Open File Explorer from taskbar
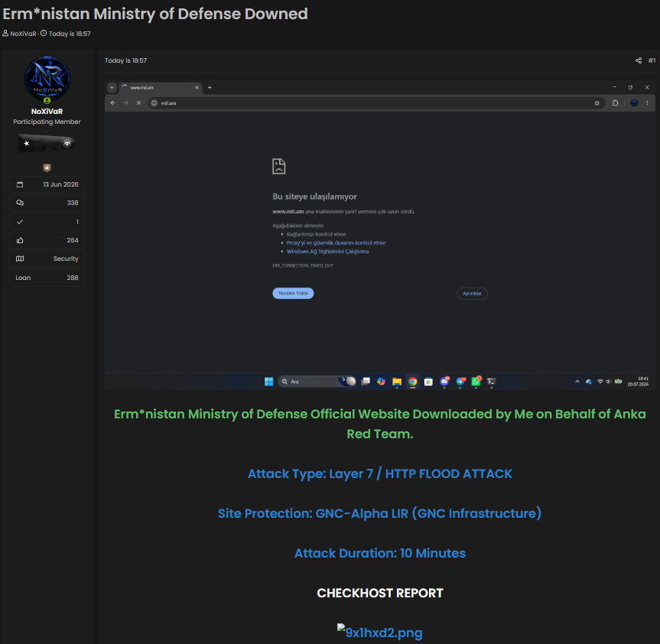Screen dimensions: 660x644 click(397, 382)
